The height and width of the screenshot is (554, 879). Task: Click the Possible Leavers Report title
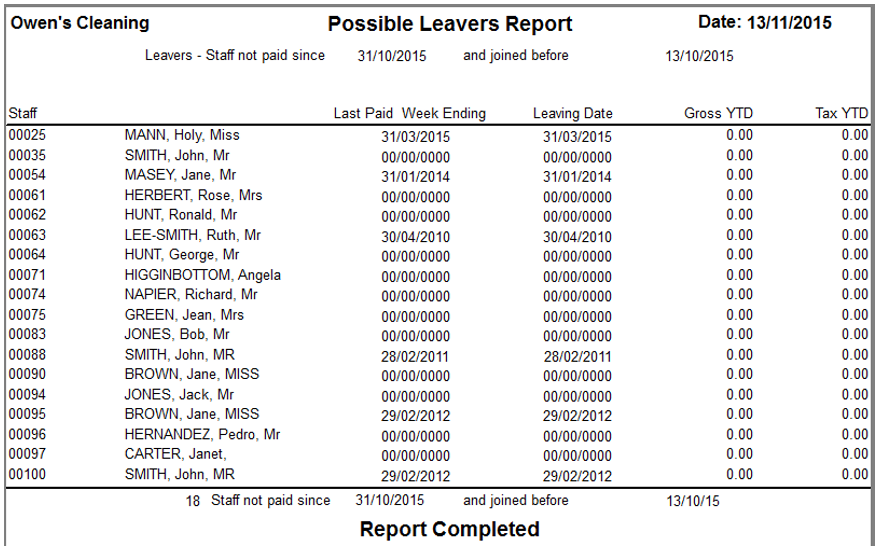tap(450, 24)
